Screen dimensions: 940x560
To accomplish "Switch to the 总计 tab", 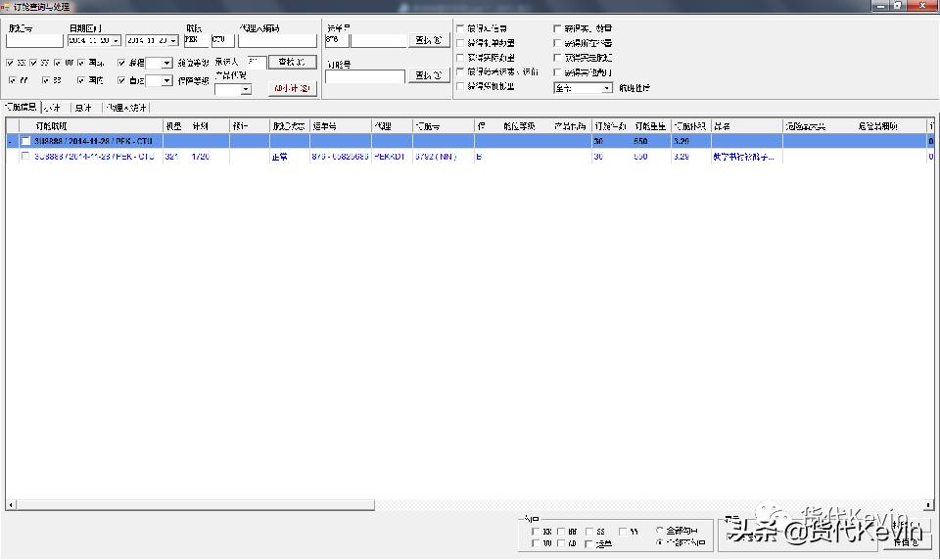I will [83, 108].
